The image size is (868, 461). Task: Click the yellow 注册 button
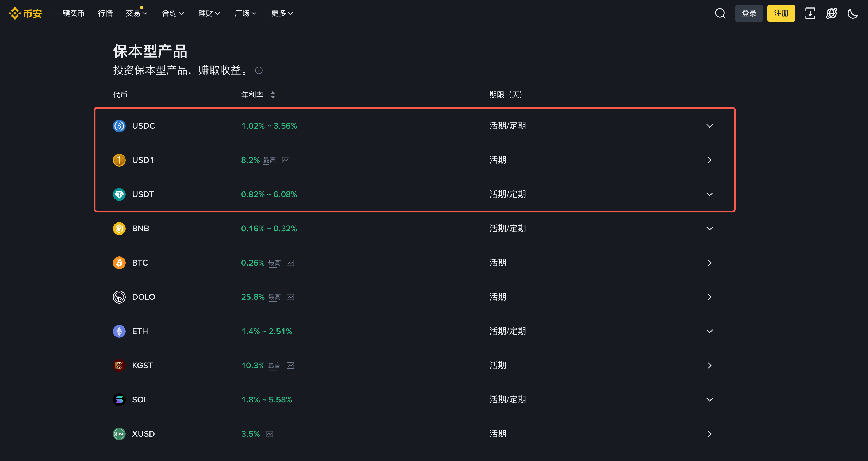781,13
